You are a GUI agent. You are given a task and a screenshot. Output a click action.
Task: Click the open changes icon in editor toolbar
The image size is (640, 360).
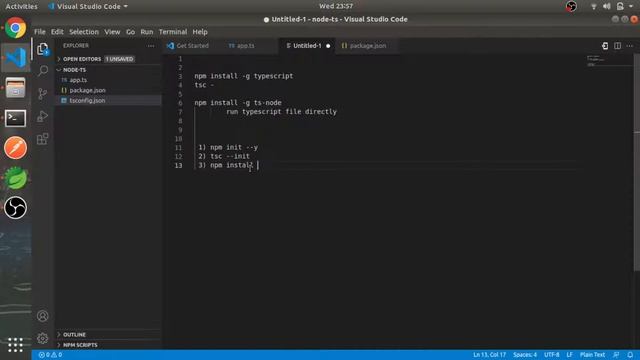(x=605, y=46)
